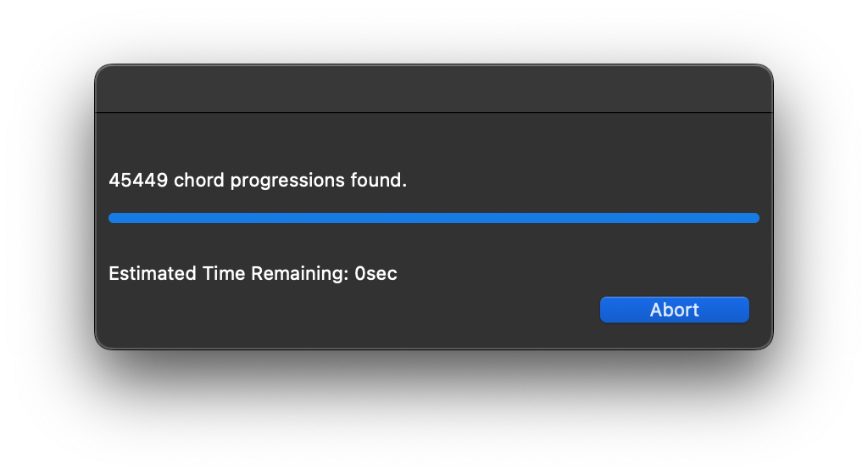Click the word "Estimated" below the progress bar
This screenshot has height=475, width=868.
[153, 273]
